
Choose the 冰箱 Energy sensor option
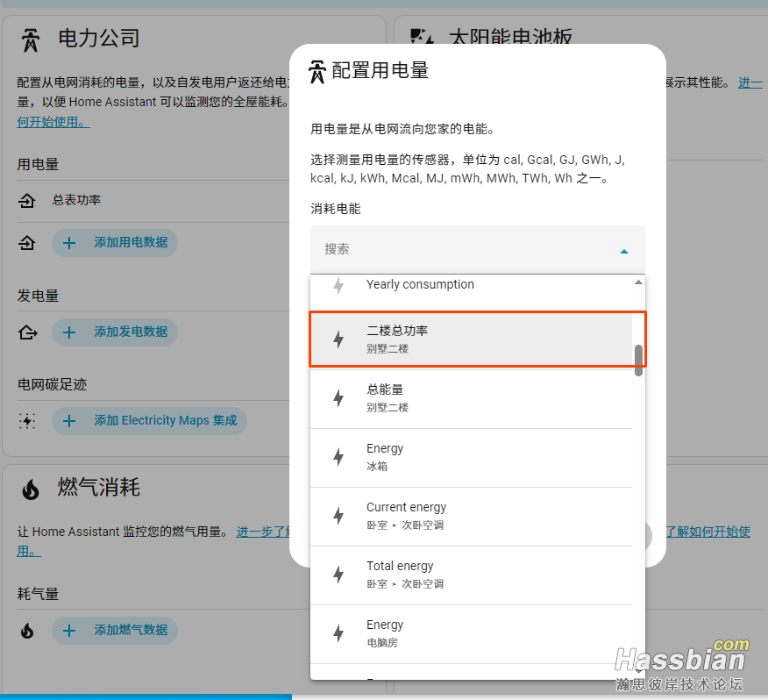click(x=473, y=457)
